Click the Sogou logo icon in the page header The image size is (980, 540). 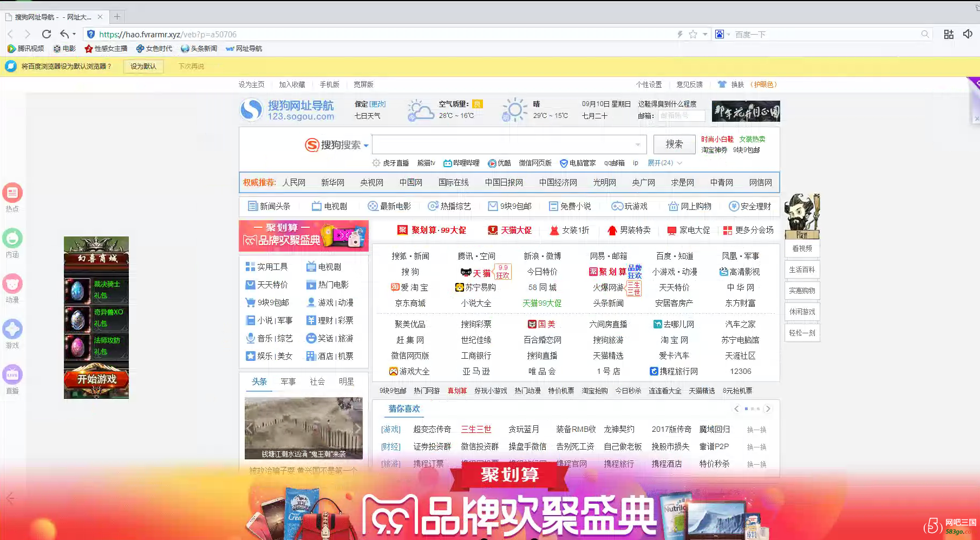251,110
